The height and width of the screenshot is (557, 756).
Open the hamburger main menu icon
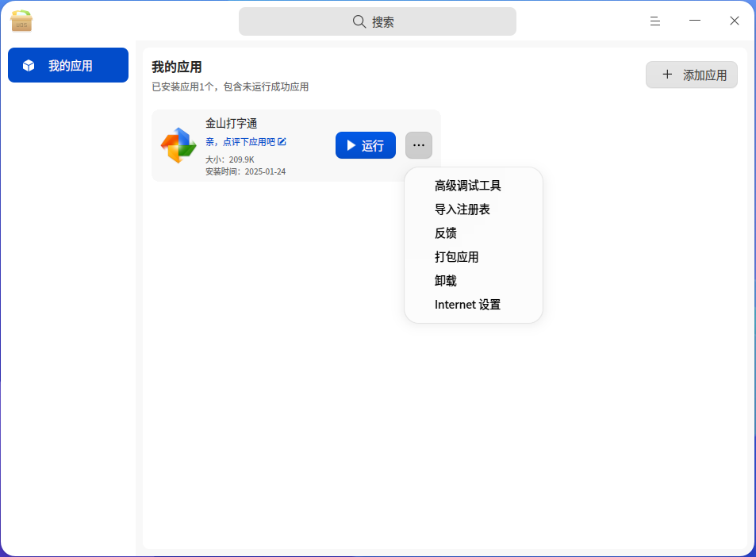(654, 21)
